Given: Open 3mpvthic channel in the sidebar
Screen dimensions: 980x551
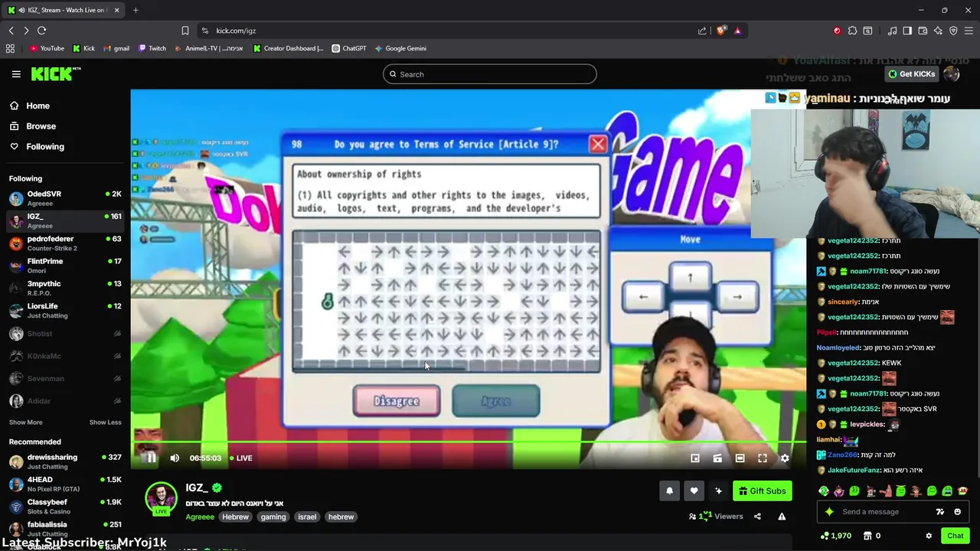Looking at the screenshot, I should click(65, 288).
